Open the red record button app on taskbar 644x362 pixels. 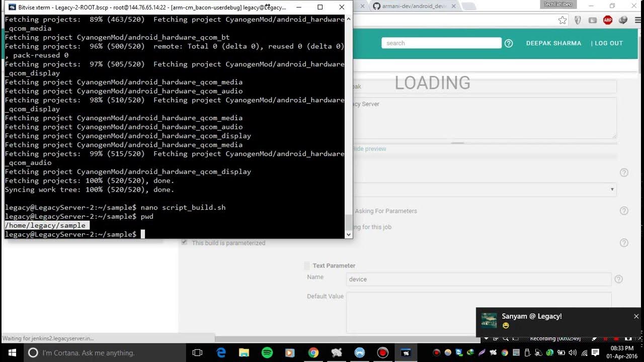pyautogui.click(x=382, y=353)
